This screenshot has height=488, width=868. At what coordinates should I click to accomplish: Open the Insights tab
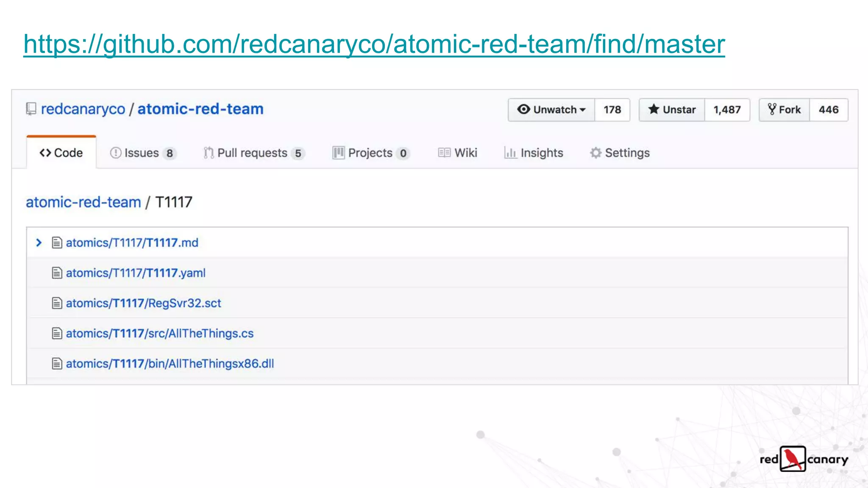[534, 152]
